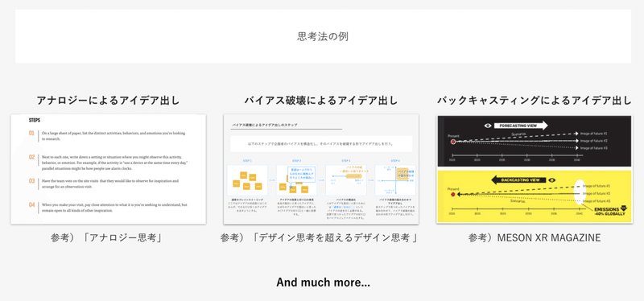The image size is (644, 301).
Task: Click step 02 number in analogy slide
Action: [x=31, y=157]
